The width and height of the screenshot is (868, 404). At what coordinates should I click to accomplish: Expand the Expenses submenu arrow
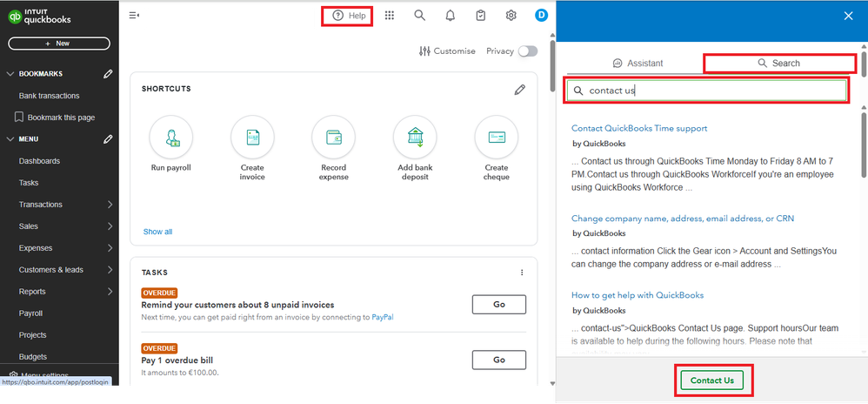pyautogui.click(x=110, y=248)
